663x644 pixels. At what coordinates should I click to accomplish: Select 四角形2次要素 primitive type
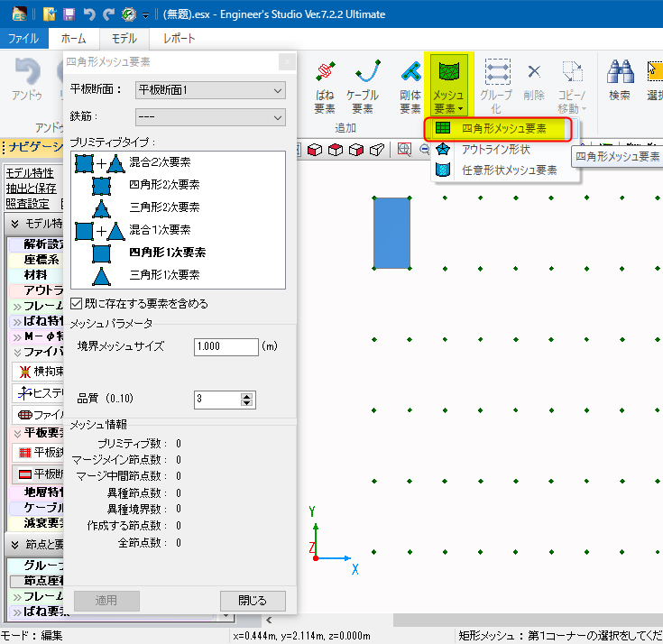[x=178, y=185]
